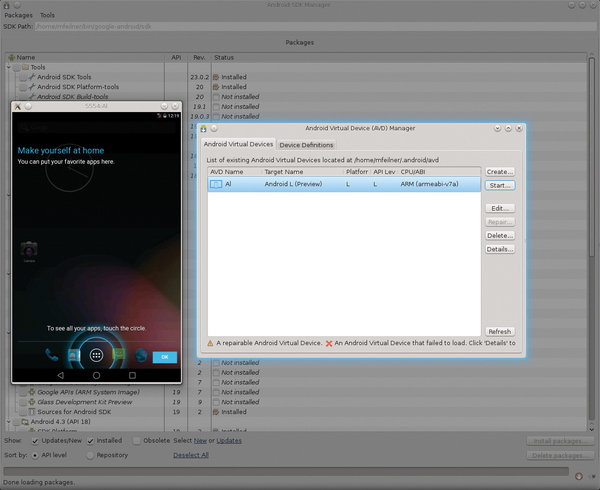Screen dimensions: 600x490
Task: Click the Delete... button in AVD Manager
Action: [500, 236]
